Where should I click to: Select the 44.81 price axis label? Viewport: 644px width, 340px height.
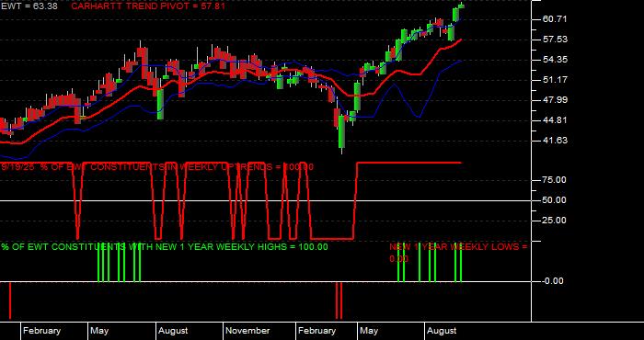tap(555, 120)
